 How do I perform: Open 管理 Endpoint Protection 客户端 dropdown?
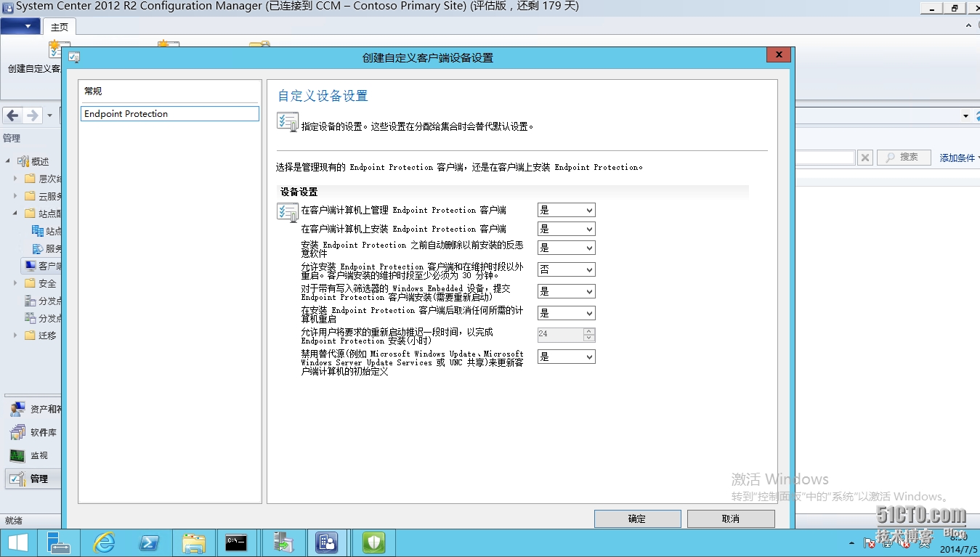[566, 210]
